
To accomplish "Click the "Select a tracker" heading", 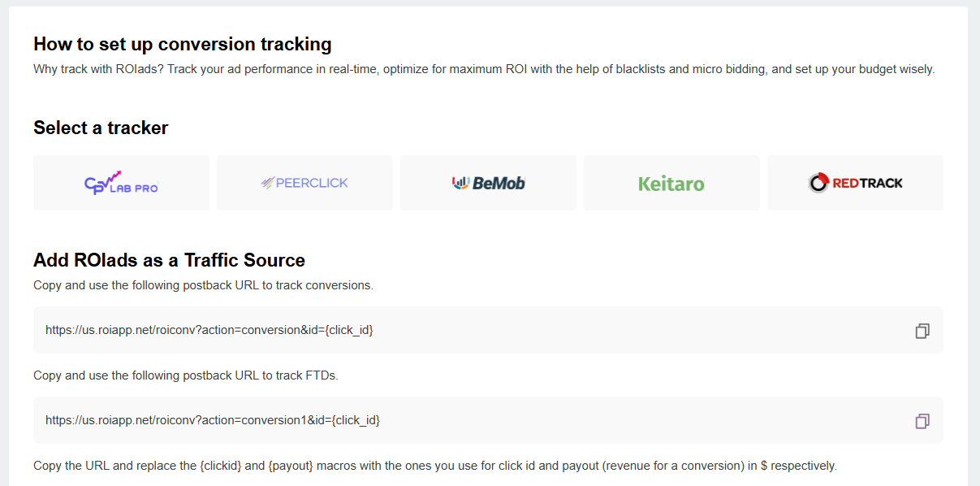I will [x=101, y=128].
